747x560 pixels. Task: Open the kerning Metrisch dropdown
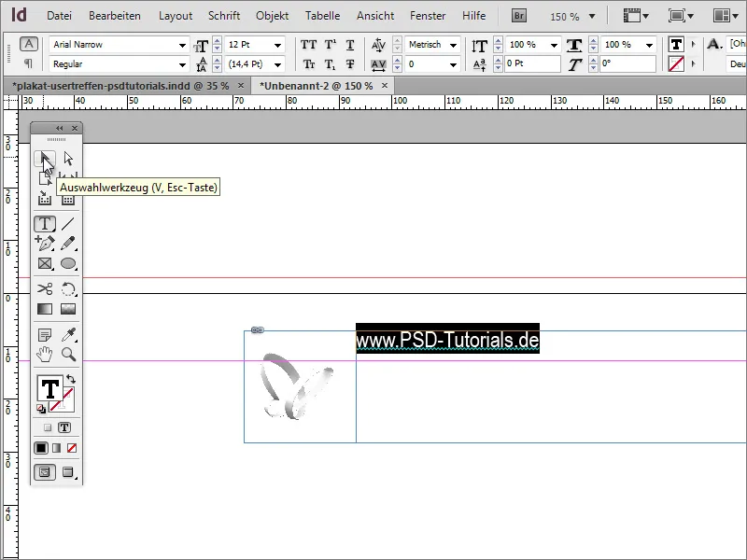[453, 45]
